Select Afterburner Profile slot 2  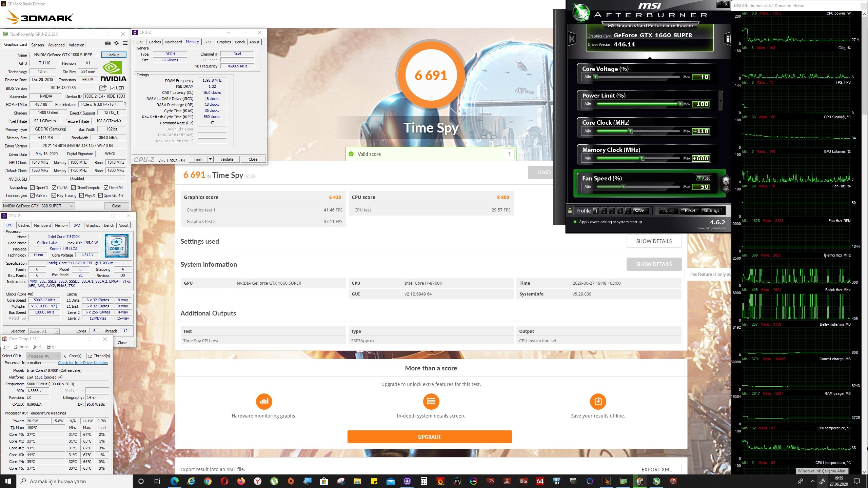pos(604,211)
